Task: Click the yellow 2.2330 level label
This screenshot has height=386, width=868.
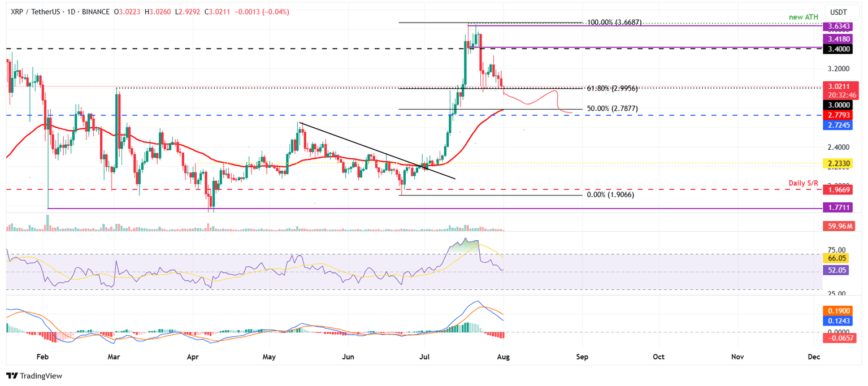Action: [x=839, y=163]
